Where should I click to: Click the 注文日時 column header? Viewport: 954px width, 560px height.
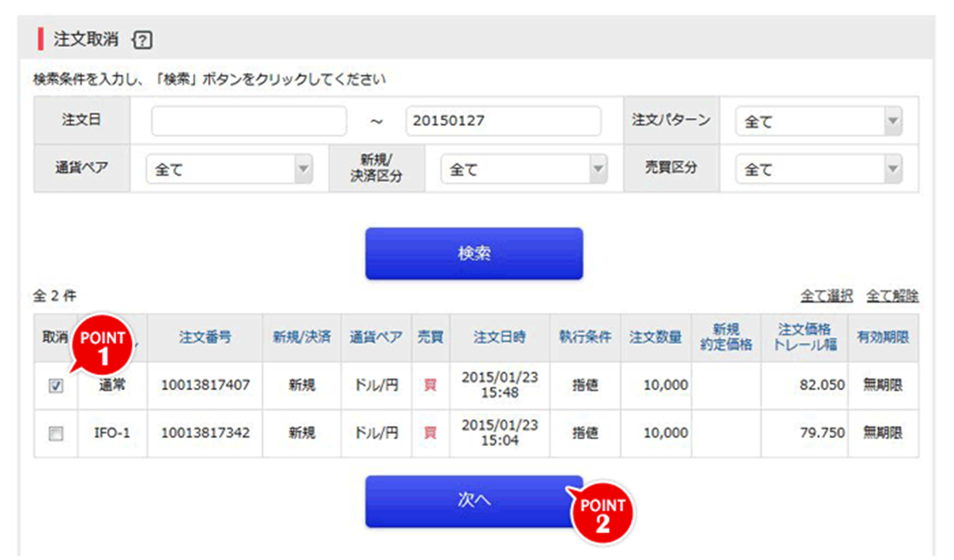501,337
